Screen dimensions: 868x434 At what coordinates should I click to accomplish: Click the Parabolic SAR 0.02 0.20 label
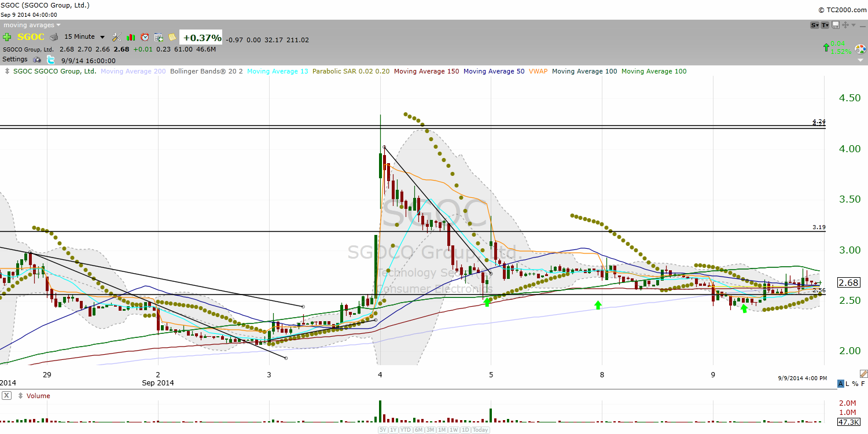point(351,71)
